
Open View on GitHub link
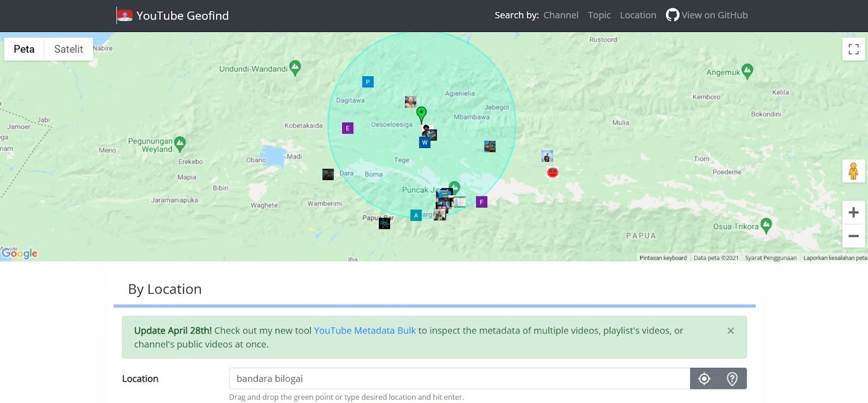(714, 15)
